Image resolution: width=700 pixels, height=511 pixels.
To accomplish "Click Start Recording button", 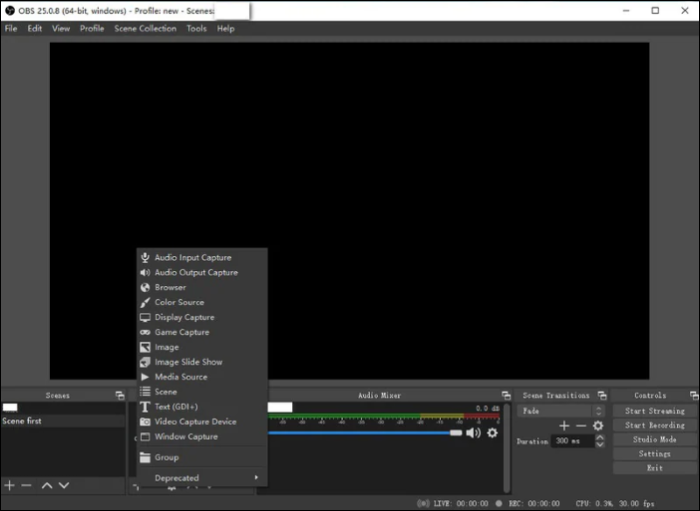I will click(x=655, y=425).
